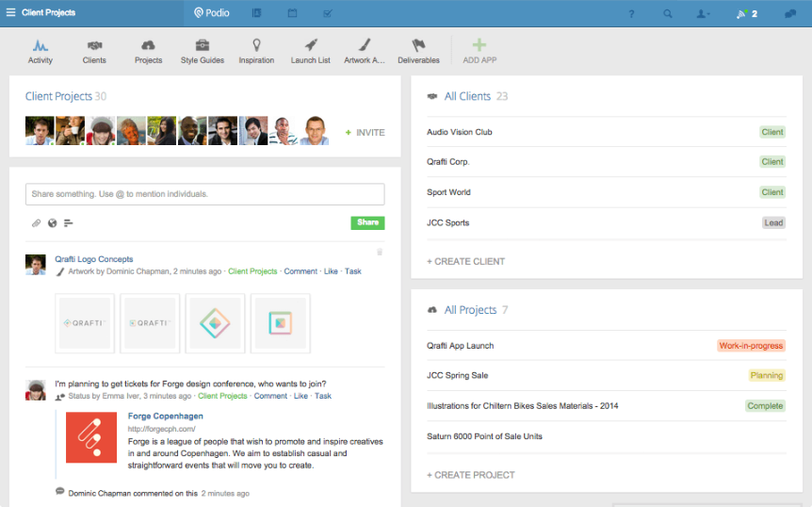This screenshot has height=507, width=812.
Task: Click trash icon on Qrafti Logo post
Action: click(x=380, y=253)
